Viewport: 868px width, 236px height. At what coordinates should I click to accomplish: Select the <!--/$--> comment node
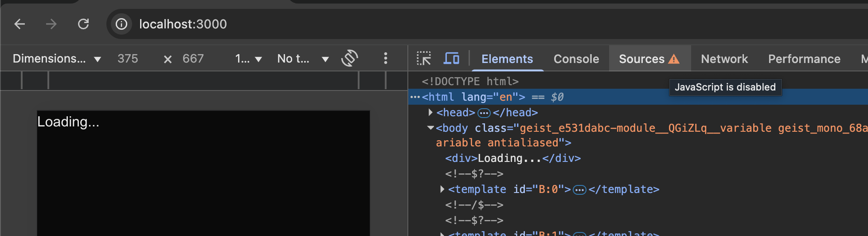[474, 205]
